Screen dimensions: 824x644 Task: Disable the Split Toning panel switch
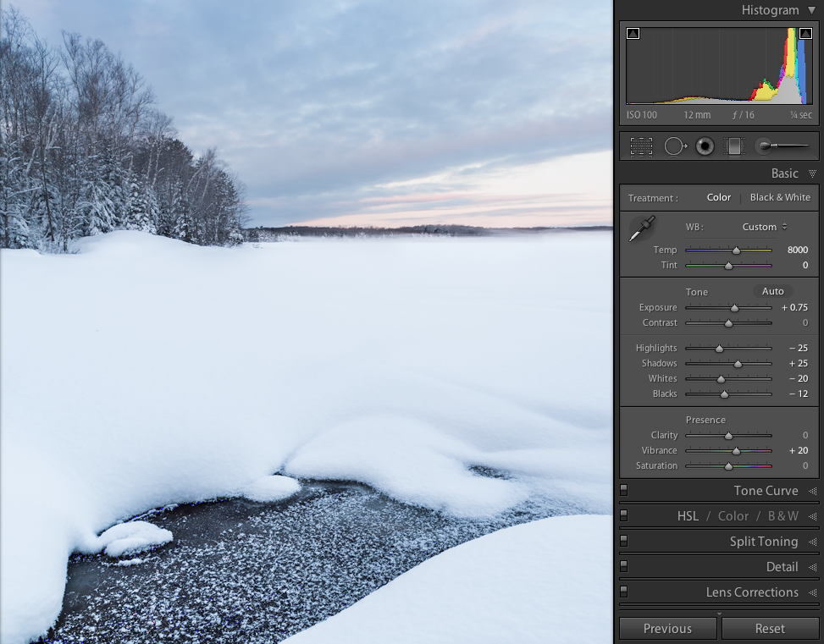624,541
